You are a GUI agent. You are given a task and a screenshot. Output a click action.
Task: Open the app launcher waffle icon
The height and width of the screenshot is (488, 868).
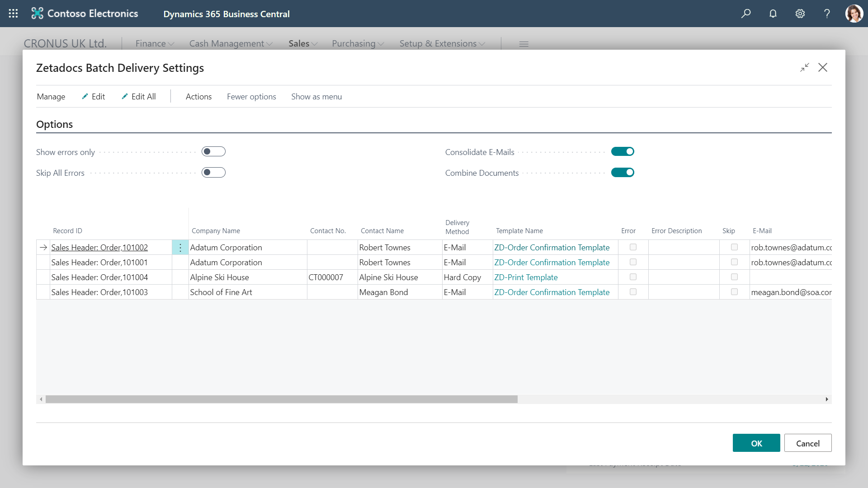point(13,14)
